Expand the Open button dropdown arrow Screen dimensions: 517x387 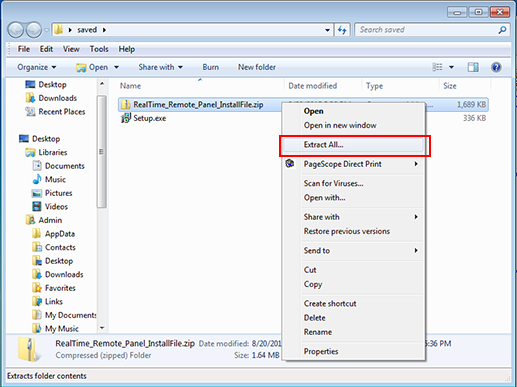tap(116, 67)
